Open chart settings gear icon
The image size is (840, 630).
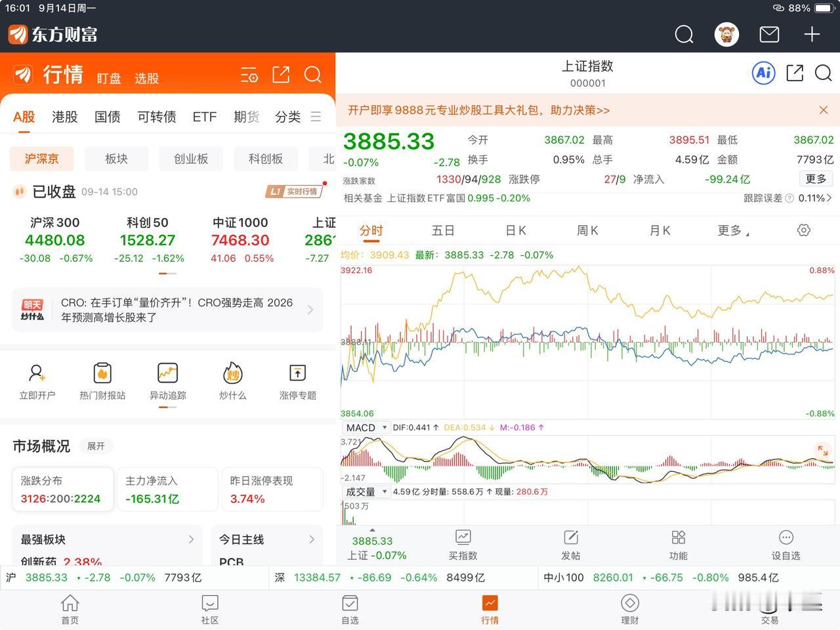(803, 230)
